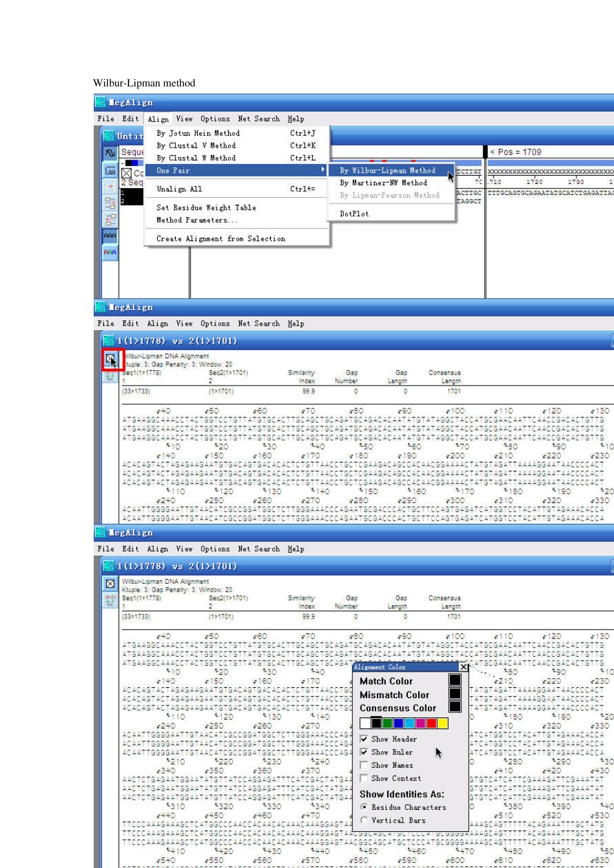The image size is (614, 868).
Task: Click the upper AAA icon in the left toolbar
Action: (x=110, y=237)
